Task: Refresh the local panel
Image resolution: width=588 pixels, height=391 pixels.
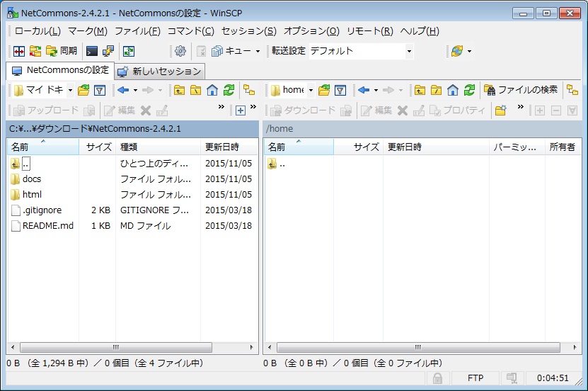Action: [x=229, y=90]
